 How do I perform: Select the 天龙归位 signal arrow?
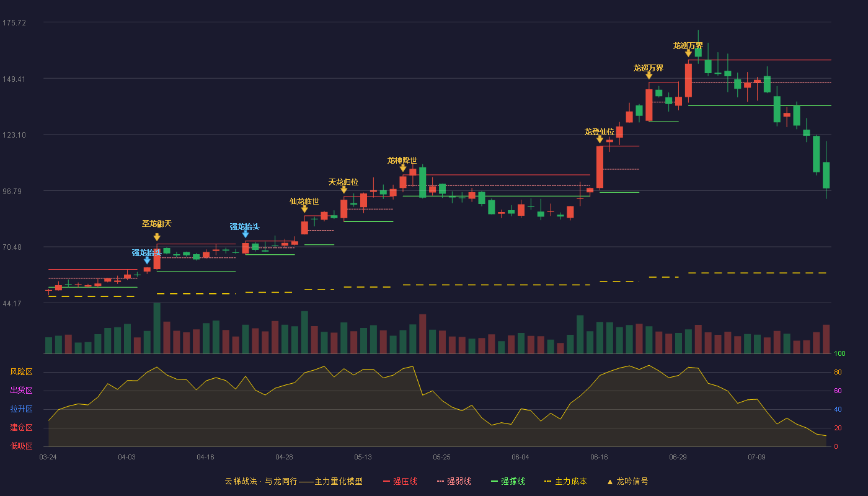[x=343, y=190]
